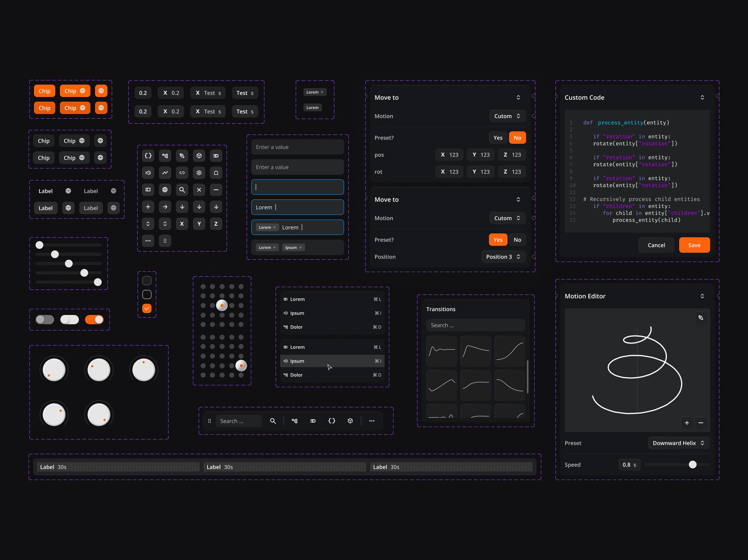Click the def process_entity(entity) code line

click(x=626, y=123)
